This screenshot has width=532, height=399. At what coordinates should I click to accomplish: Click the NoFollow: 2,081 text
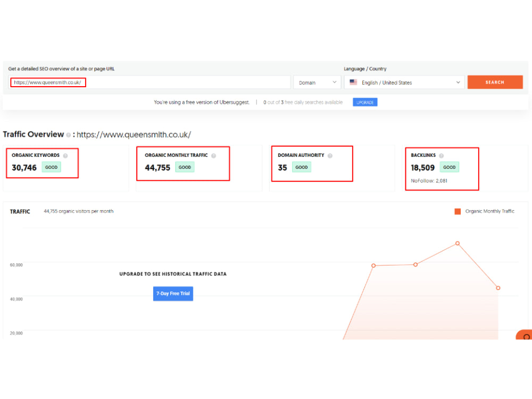429,181
